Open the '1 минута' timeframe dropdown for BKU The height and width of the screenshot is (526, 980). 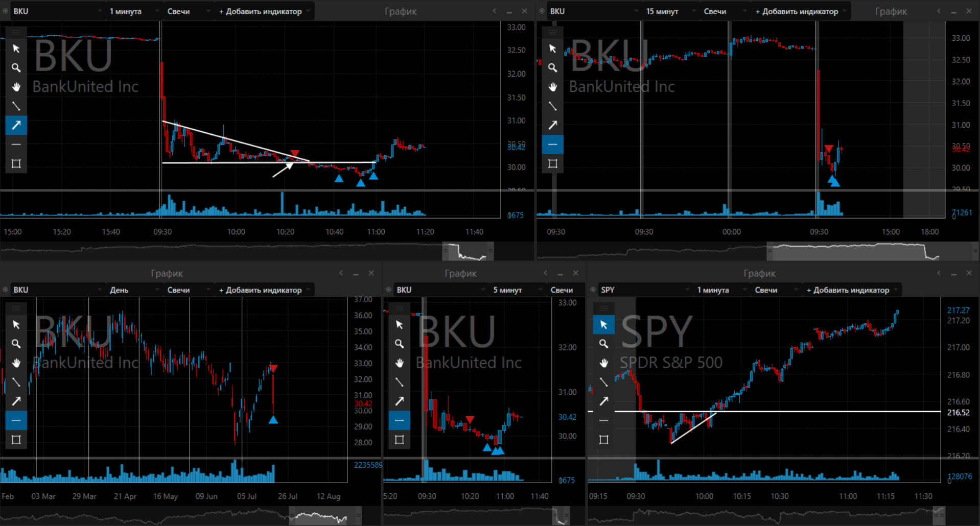132,11
